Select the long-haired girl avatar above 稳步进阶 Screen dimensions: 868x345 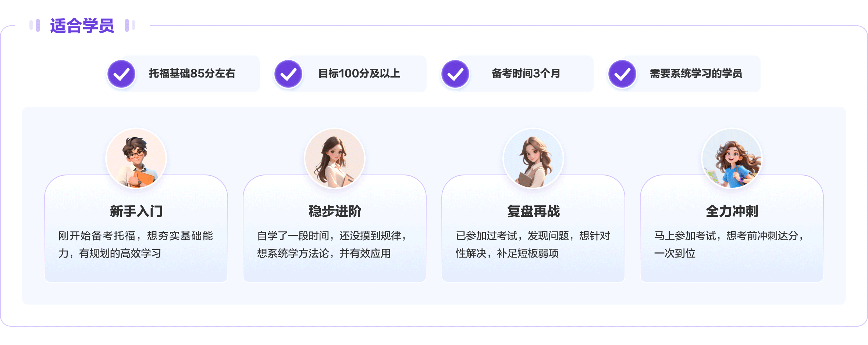pos(335,158)
